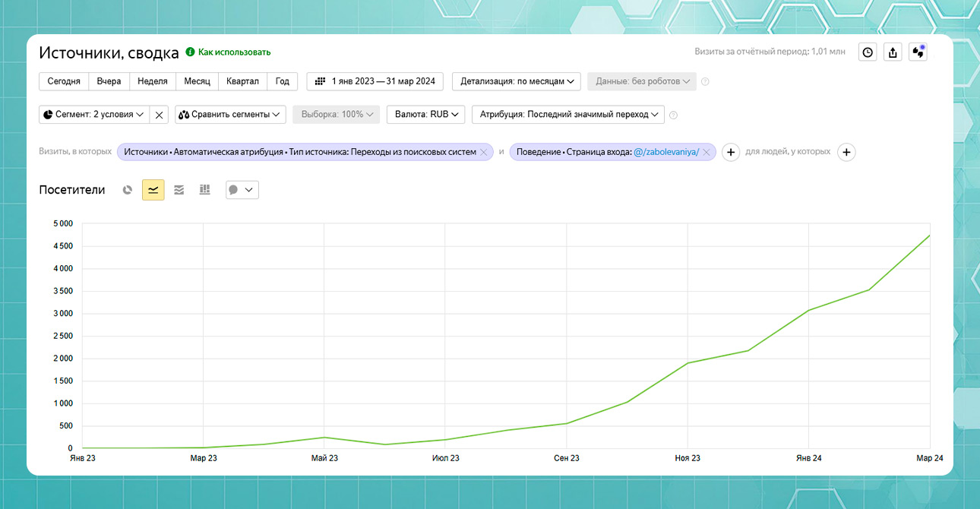Open the Сравнить сегменты dropdown

(x=230, y=115)
